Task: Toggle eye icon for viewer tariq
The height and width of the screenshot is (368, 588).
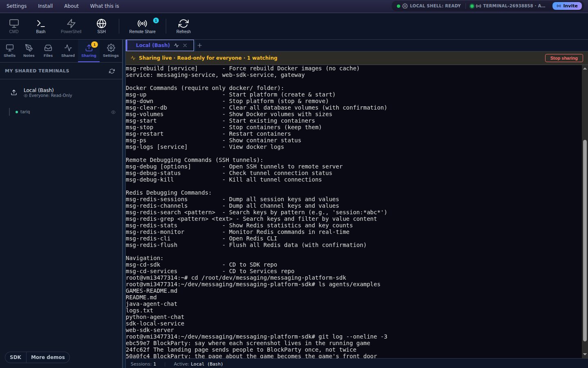Action: tap(114, 112)
